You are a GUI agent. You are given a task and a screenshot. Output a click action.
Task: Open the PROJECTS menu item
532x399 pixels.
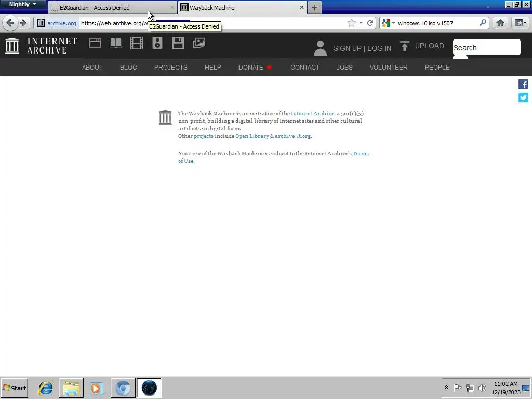coord(170,67)
